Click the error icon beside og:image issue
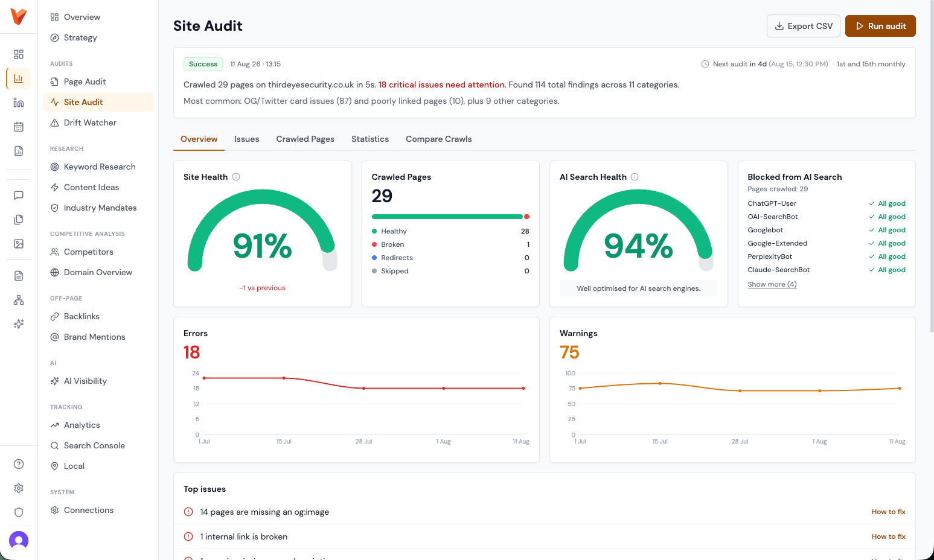Screen dimensions: 934x560 [188, 512]
